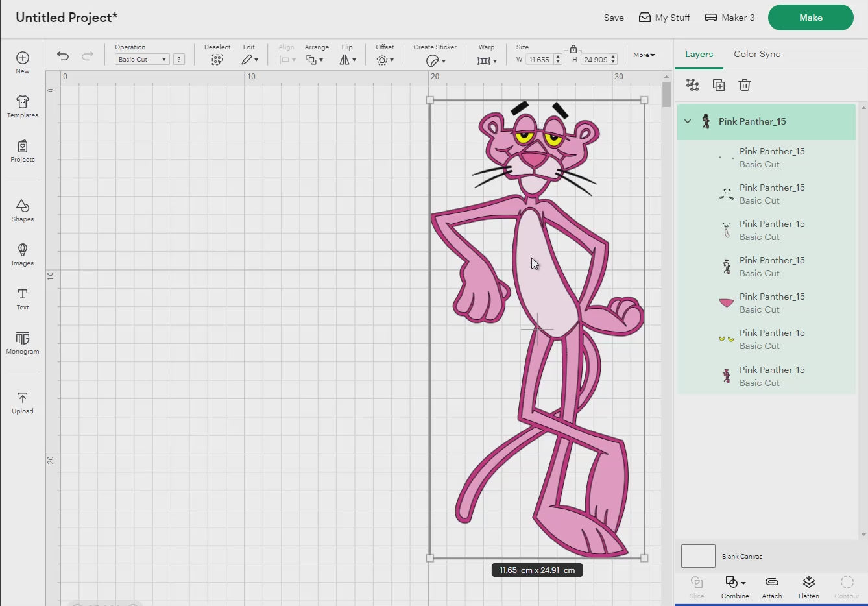Screen dimensions: 868x606
Task: Click the Deselect icon
Action: [217, 60]
